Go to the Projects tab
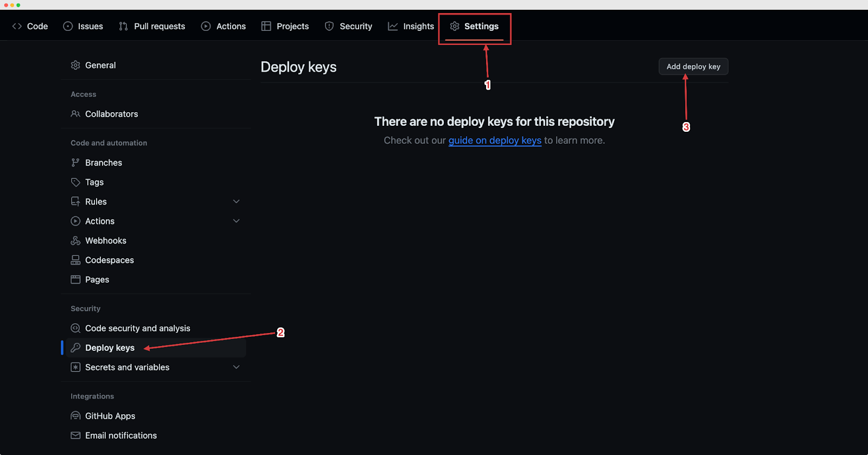This screenshot has width=868, height=455. click(x=285, y=26)
